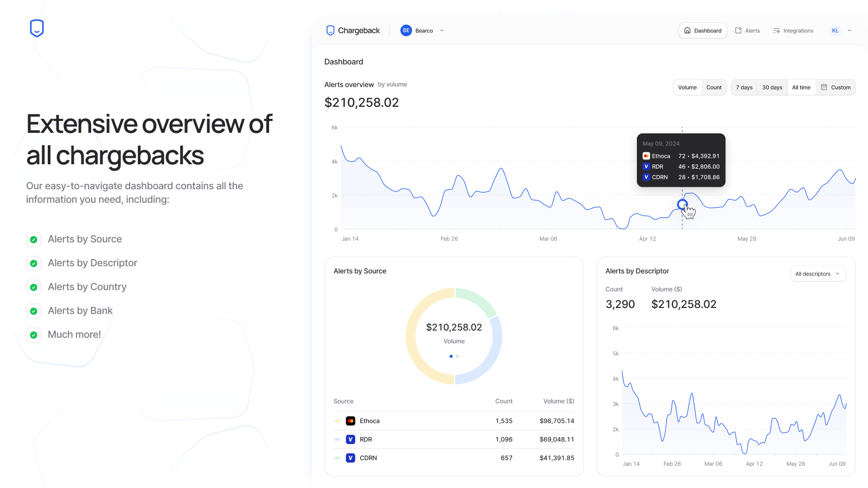The image size is (868, 488).
Task: Click the Chargeback shield logo icon
Action: (330, 31)
